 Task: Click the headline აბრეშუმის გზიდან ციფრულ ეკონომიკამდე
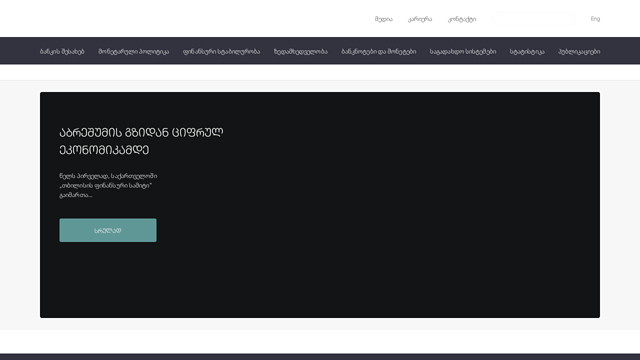(x=141, y=141)
